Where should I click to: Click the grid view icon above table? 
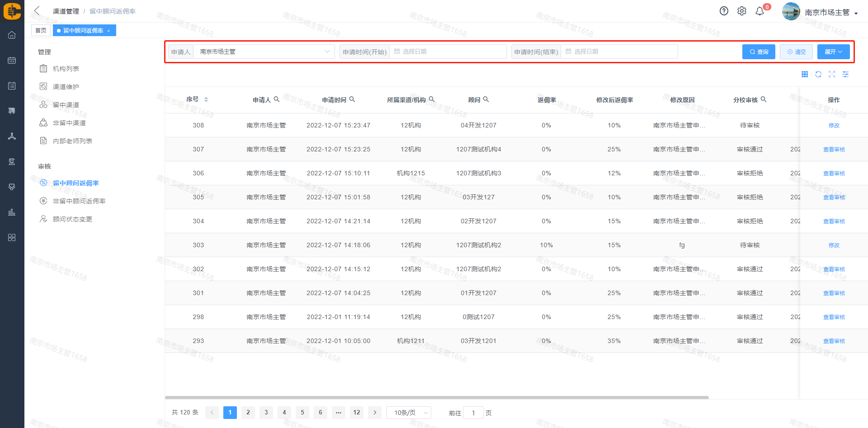point(805,75)
